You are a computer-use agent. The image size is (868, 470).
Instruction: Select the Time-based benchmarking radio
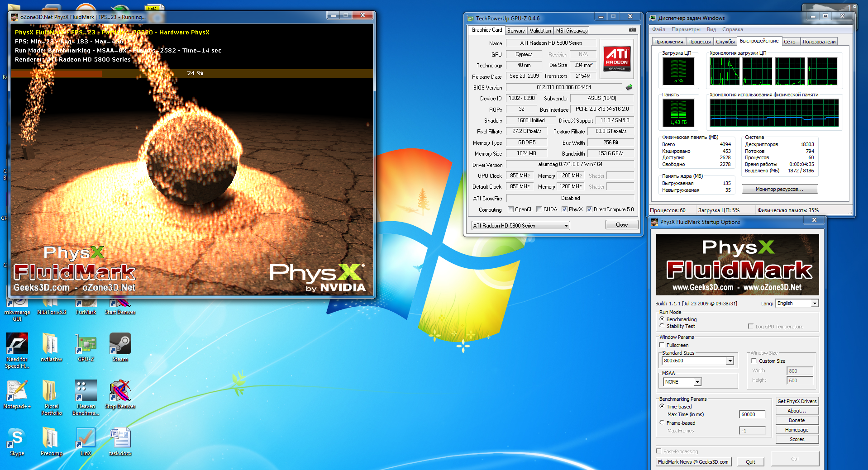pos(662,406)
